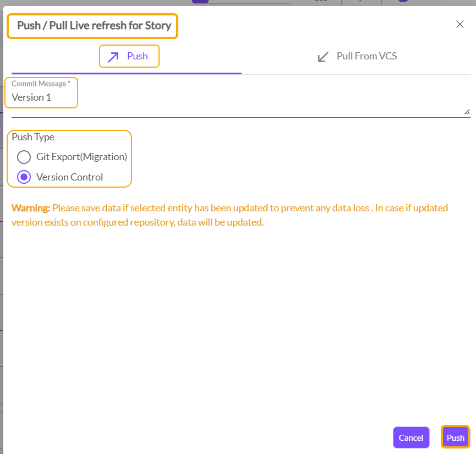
Task: Click the Version 1 commit text
Action: click(x=31, y=97)
